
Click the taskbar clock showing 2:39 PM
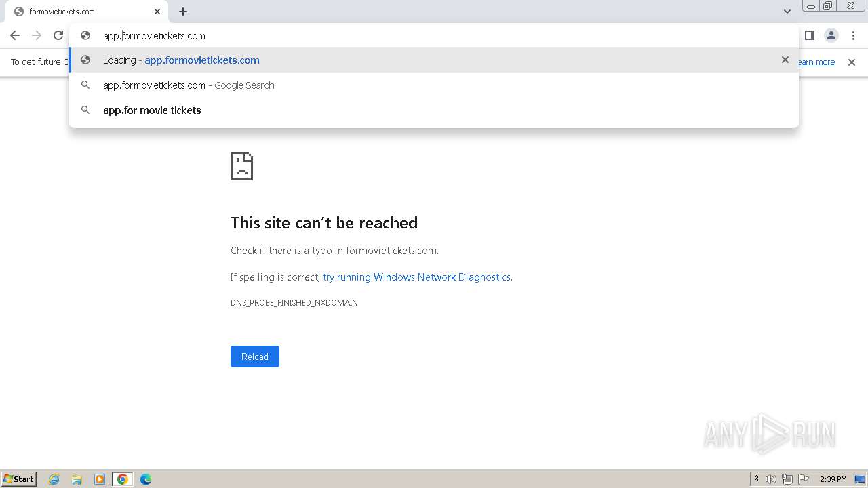point(833,479)
